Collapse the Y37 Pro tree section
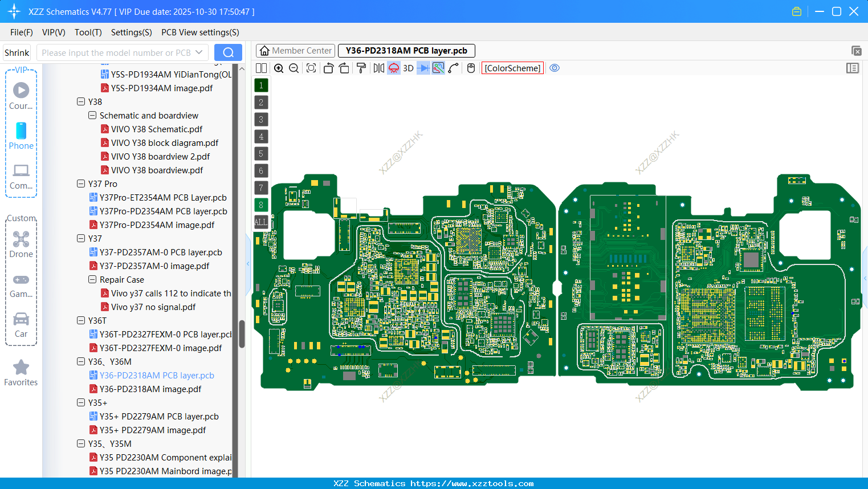The width and height of the screenshot is (868, 489). click(81, 184)
